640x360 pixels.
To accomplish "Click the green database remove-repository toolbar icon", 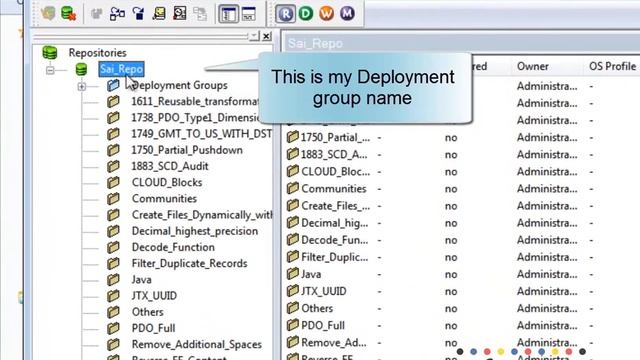I will pos(69,13).
